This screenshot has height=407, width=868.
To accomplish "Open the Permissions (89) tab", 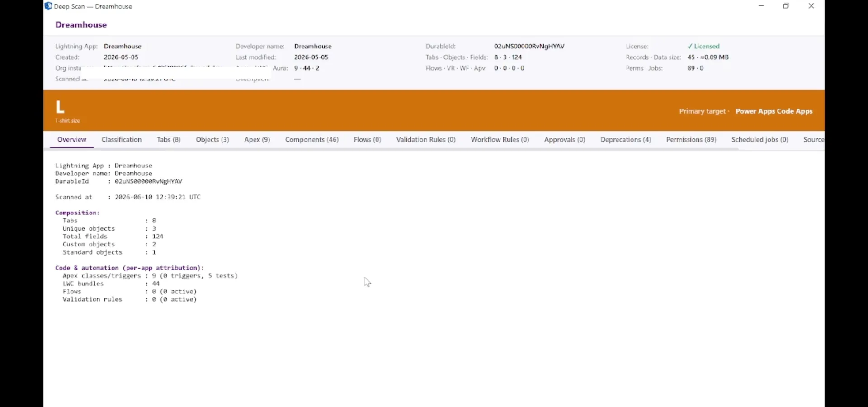I will pyautogui.click(x=691, y=140).
